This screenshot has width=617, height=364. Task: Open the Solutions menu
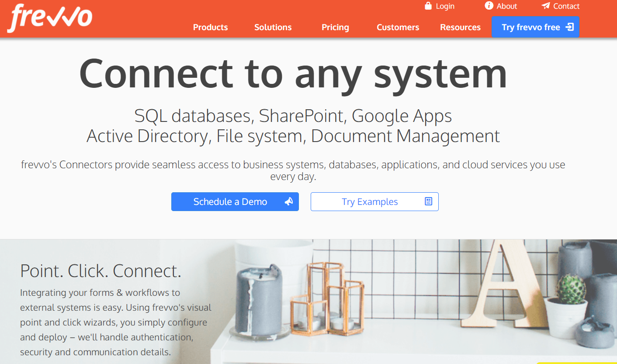click(273, 27)
